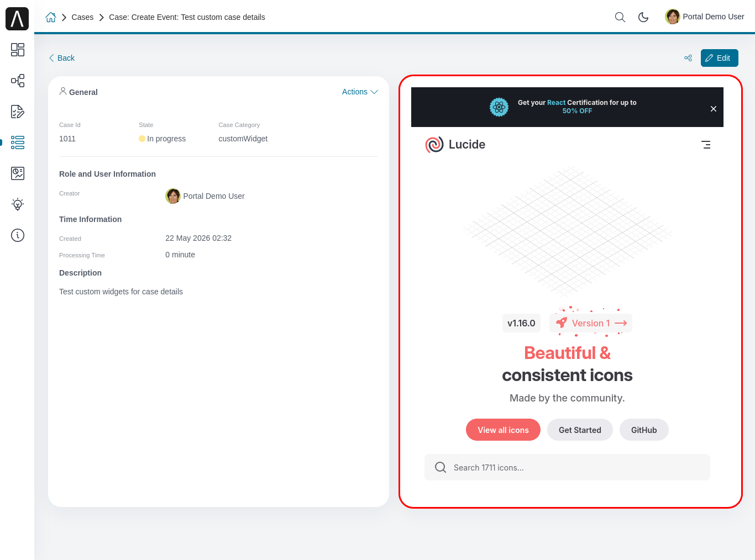
Task: Click the share icon beside Edit
Action: pyautogui.click(x=688, y=58)
